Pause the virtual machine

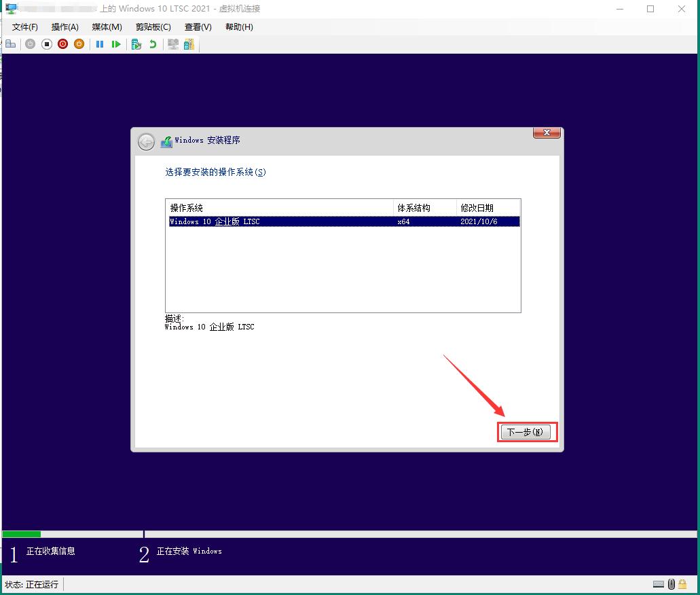click(100, 43)
